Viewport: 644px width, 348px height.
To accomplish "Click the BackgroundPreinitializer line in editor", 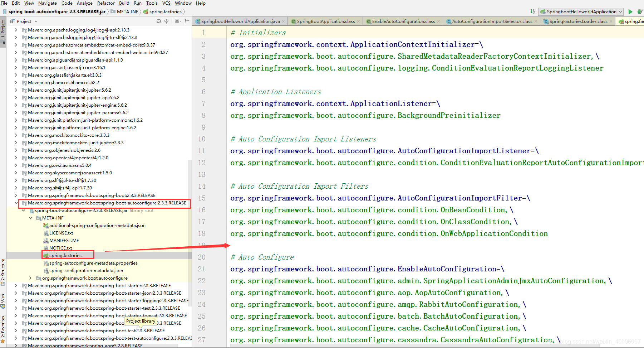I will (365, 116).
